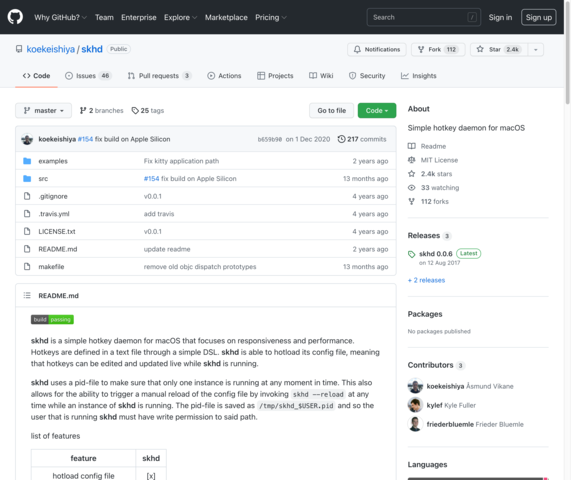This screenshot has height=480, width=571.
Task: Click koekeishiya's avatar in commit bar
Action: pos(27,139)
